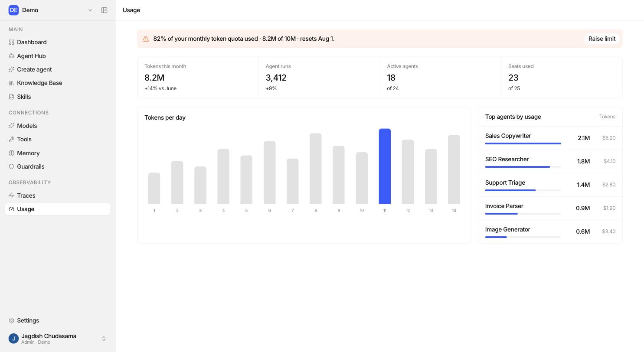Click the quota warning triangle icon
Viewport: 644px width, 352px height.
[x=146, y=39]
